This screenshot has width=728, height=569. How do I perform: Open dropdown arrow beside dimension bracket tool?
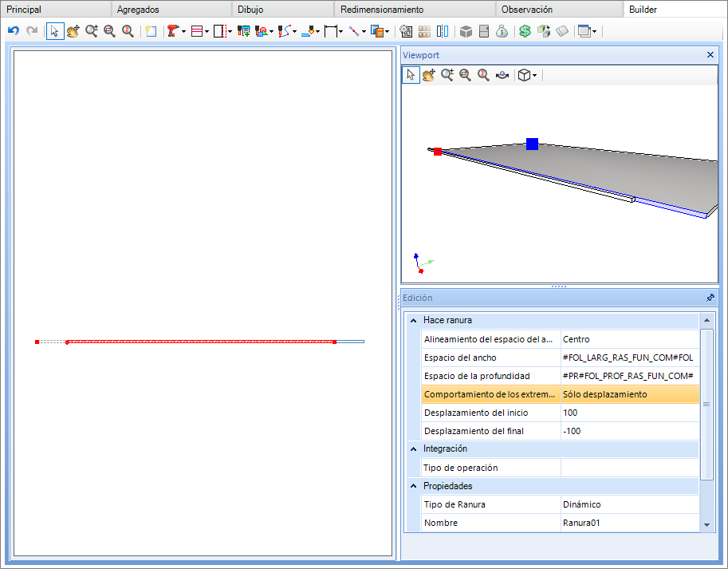click(340, 32)
